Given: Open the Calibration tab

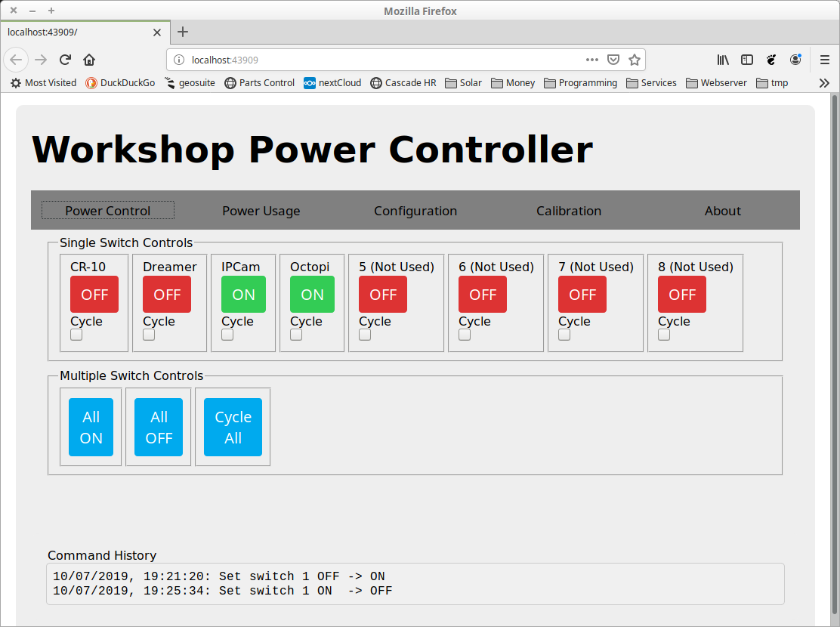Looking at the screenshot, I should pyautogui.click(x=569, y=211).
